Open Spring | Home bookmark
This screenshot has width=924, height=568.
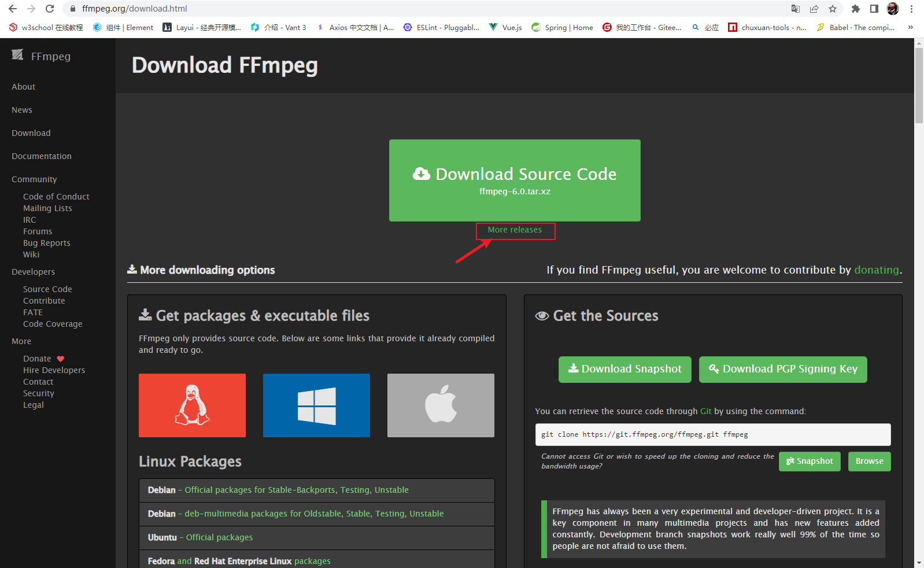point(563,27)
